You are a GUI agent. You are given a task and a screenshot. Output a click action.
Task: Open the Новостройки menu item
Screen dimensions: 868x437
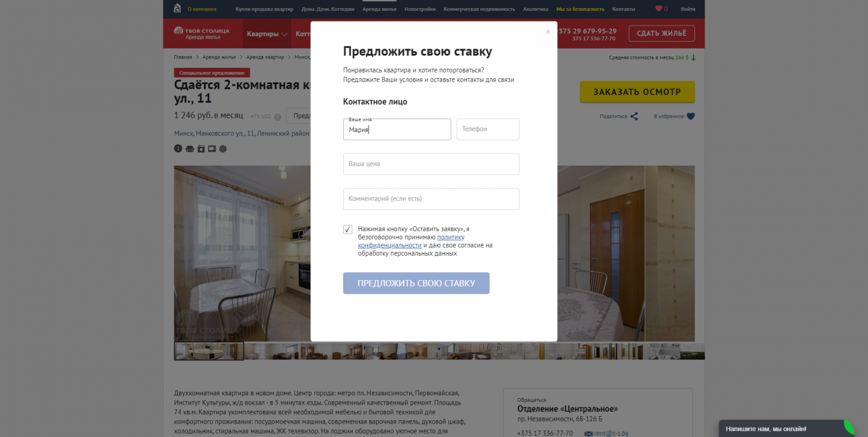pos(420,9)
